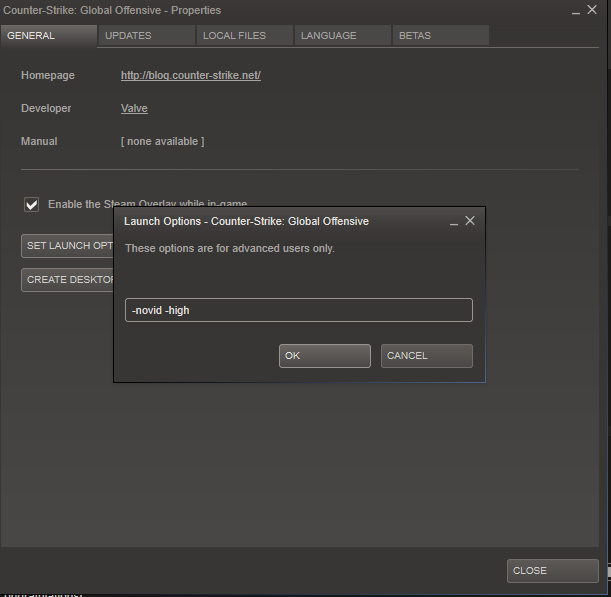Click into the launch options text field
The height and width of the screenshot is (597, 611).
pos(299,310)
